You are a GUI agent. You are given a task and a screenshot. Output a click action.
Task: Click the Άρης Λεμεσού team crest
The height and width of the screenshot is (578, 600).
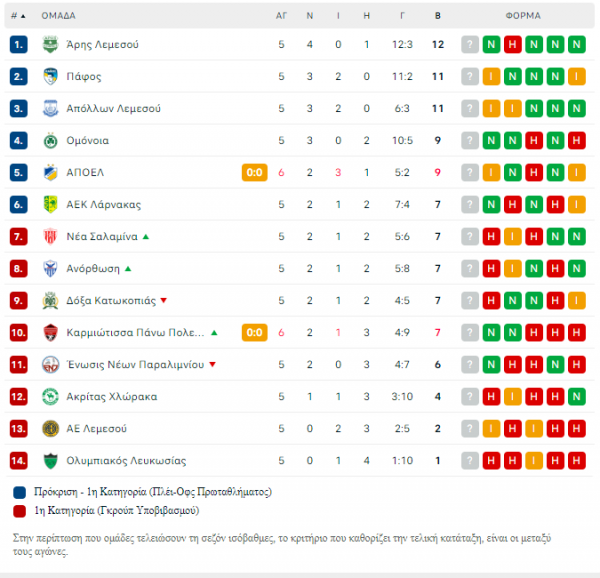[50, 44]
